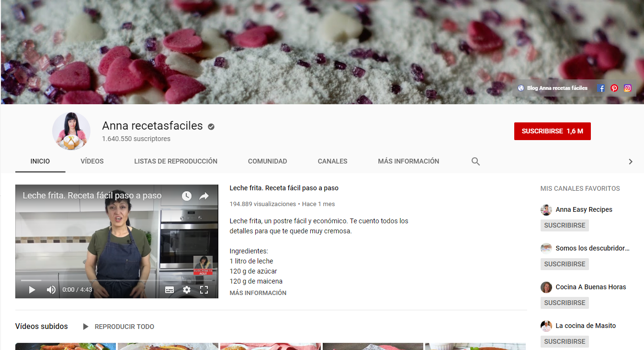Play the Leche frita video
This screenshot has width=644, height=350.
[x=32, y=290]
